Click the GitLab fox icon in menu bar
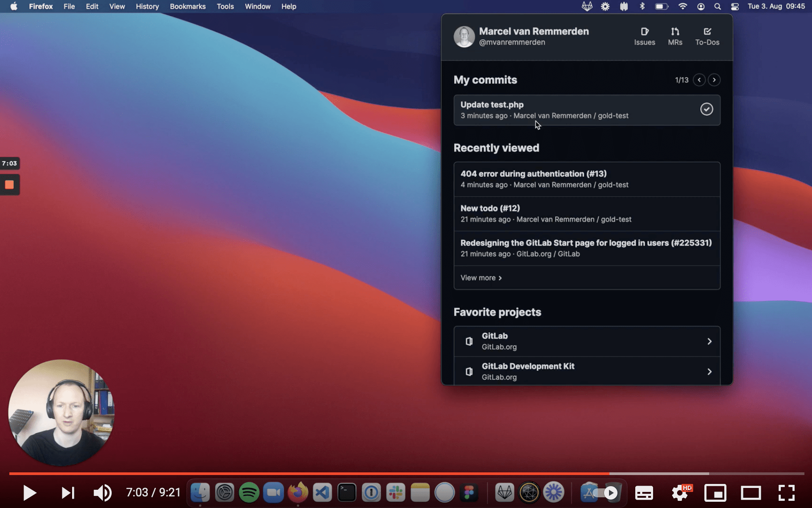Screen dimensions: 812x508 (x=587, y=6)
